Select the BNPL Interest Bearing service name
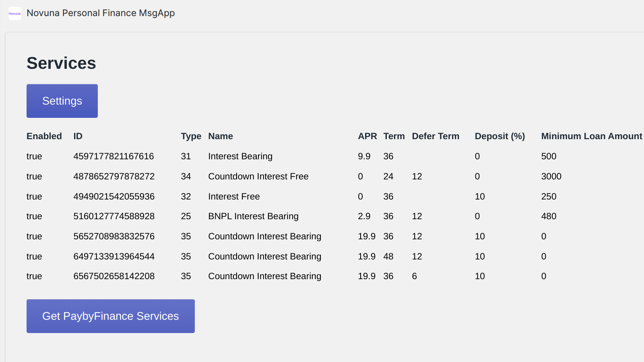Screen dimensions: 644x362 click(x=253, y=216)
